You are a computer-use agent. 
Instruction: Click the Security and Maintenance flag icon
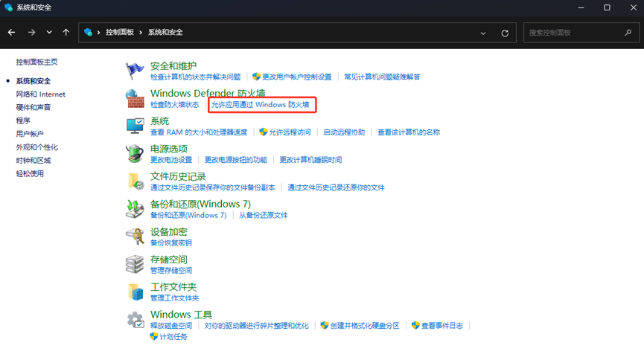pyautogui.click(x=135, y=71)
